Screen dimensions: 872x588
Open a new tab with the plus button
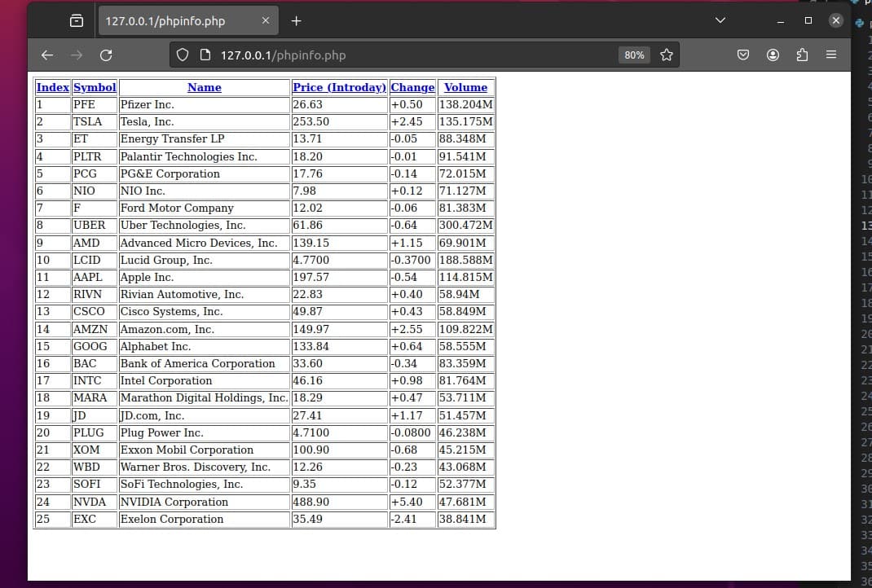coord(296,20)
